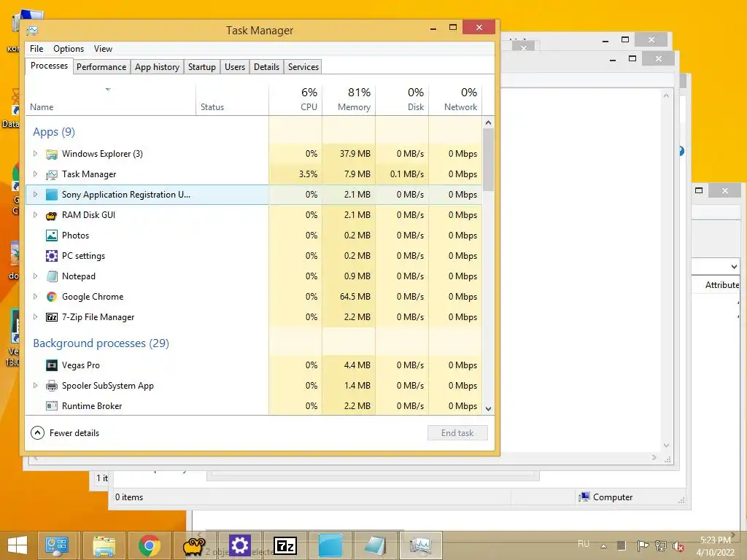The image size is (747, 560).
Task: Click the muted volume tray icon
Action: [678, 546]
